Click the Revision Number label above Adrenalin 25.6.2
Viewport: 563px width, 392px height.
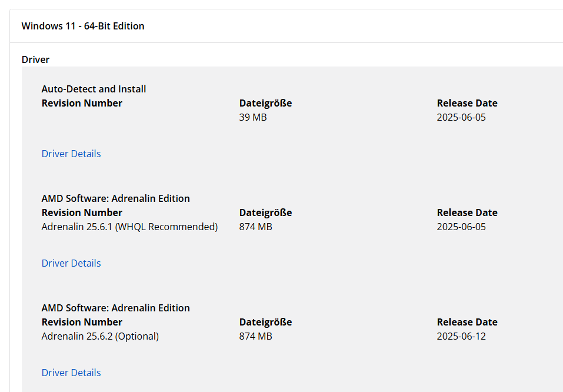coord(82,322)
